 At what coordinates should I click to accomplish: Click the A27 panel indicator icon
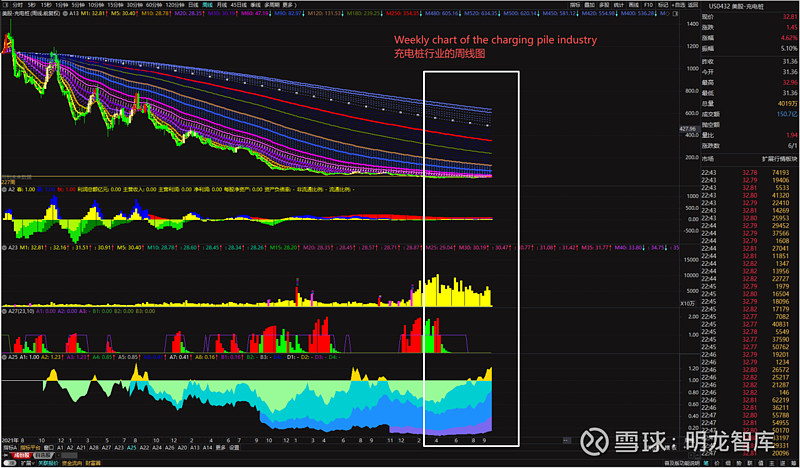pyautogui.click(x=4, y=311)
